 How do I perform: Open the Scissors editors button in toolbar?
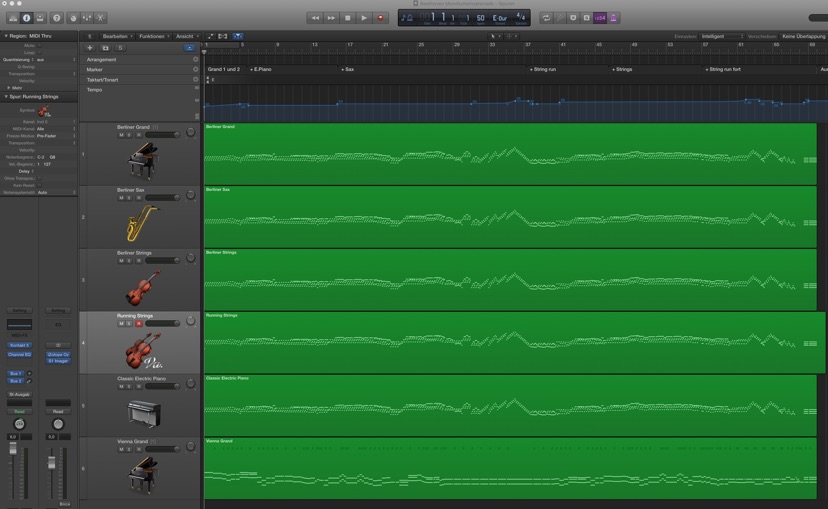pos(101,18)
